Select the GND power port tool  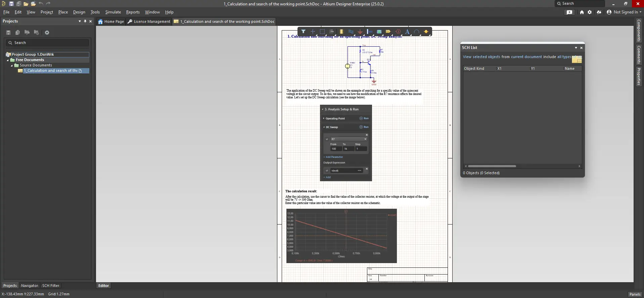click(x=360, y=32)
